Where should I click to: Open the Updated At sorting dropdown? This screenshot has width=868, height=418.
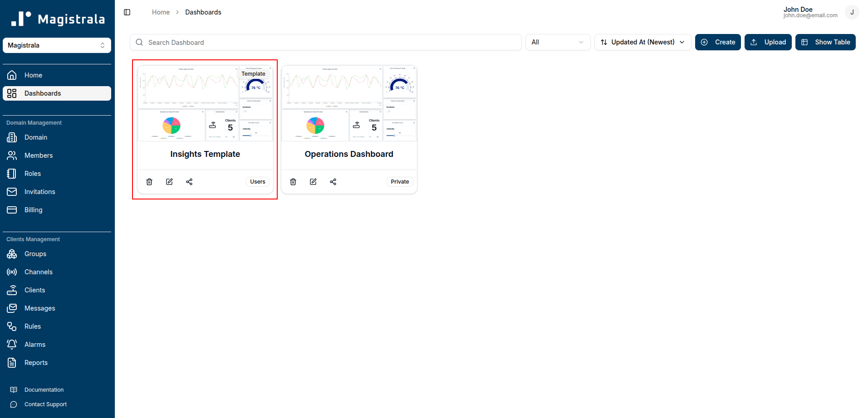click(642, 42)
